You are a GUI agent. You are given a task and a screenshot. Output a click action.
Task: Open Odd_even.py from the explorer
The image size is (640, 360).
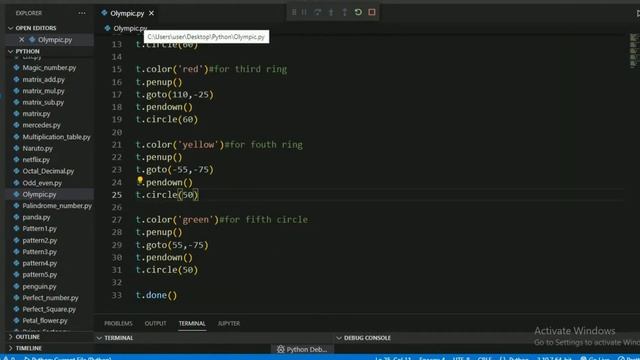tap(42, 183)
